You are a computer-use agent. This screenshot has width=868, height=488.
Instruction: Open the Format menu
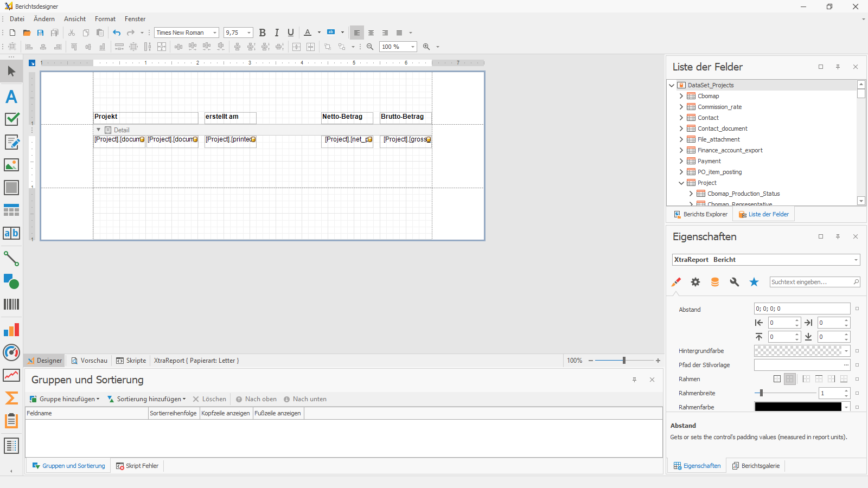(105, 19)
